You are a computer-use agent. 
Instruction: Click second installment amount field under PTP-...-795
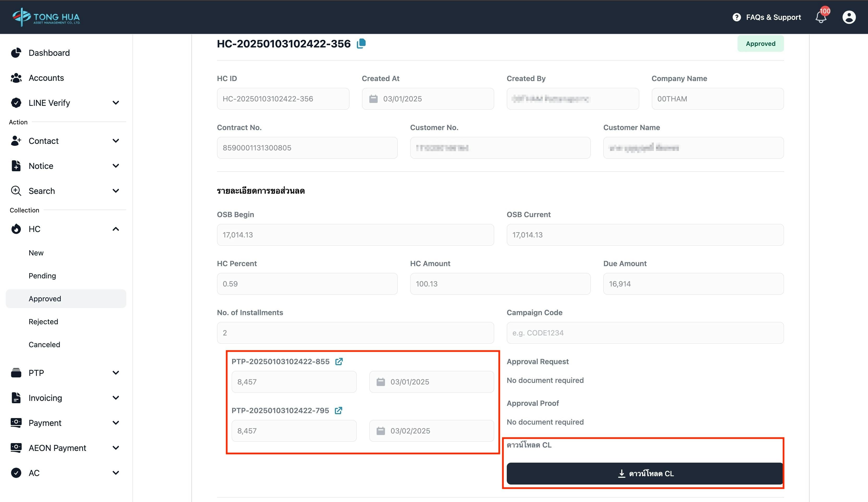click(294, 431)
